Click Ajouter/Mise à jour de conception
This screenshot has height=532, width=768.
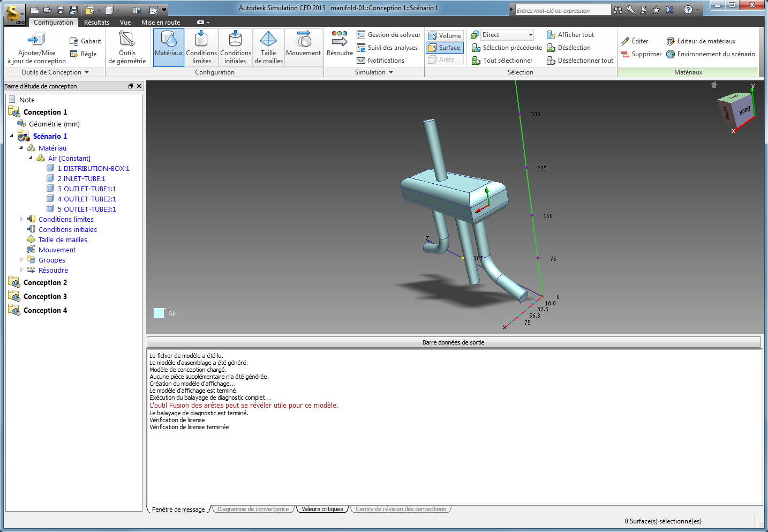pyautogui.click(x=36, y=47)
